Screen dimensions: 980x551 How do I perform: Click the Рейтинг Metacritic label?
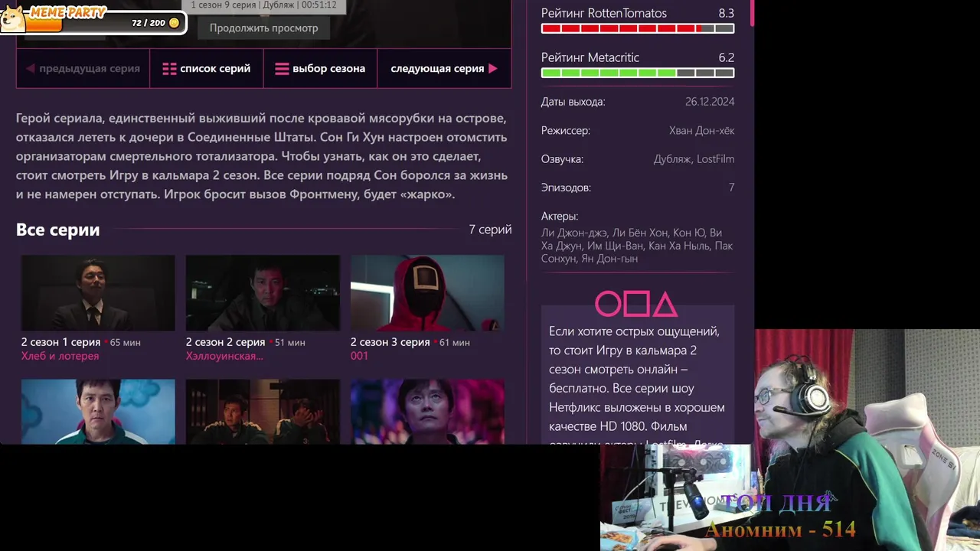click(x=590, y=57)
